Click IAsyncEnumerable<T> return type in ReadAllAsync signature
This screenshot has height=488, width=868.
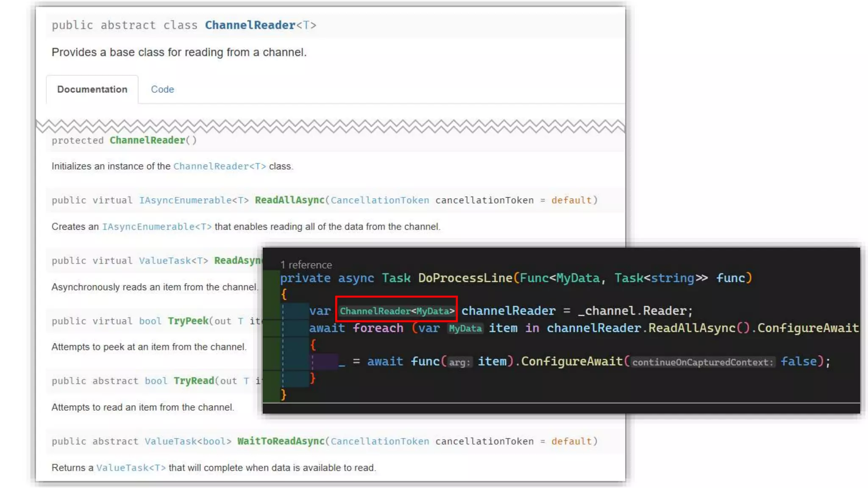[194, 200]
